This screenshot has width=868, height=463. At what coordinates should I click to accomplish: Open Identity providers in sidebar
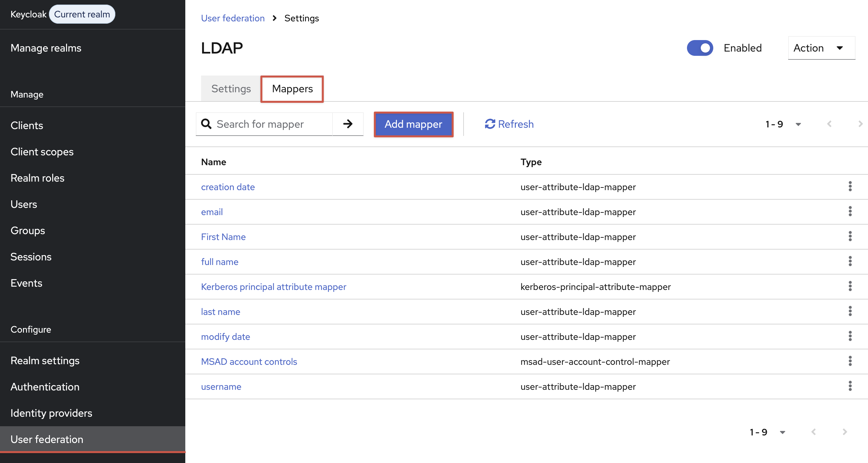pos(51,413)
